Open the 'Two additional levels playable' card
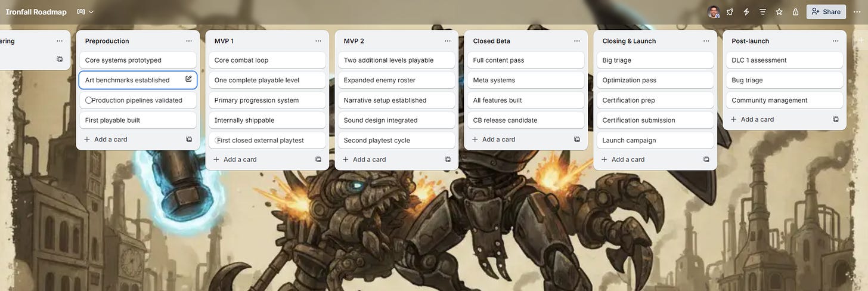 click(x=396, y=60)
